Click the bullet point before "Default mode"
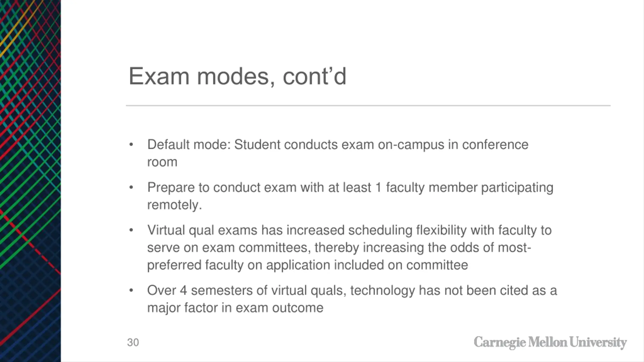This screenshot has height=362, width=644. pos(131,145)
